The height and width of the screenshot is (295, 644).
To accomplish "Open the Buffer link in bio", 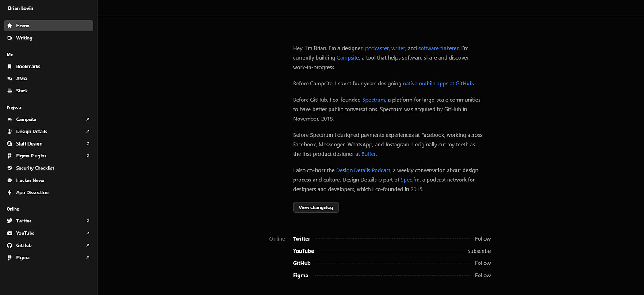I will [x=368, y=154].
